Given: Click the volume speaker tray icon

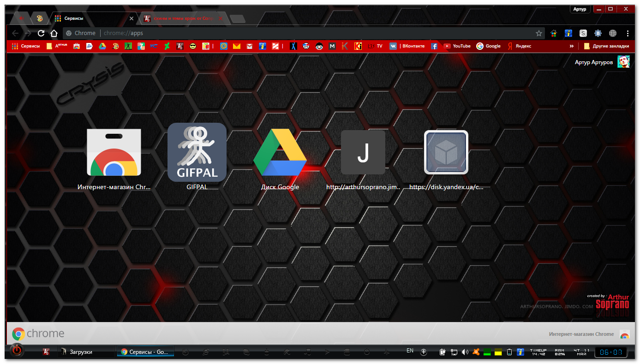Looking at the screenshot, I should (x=465, y=352).
